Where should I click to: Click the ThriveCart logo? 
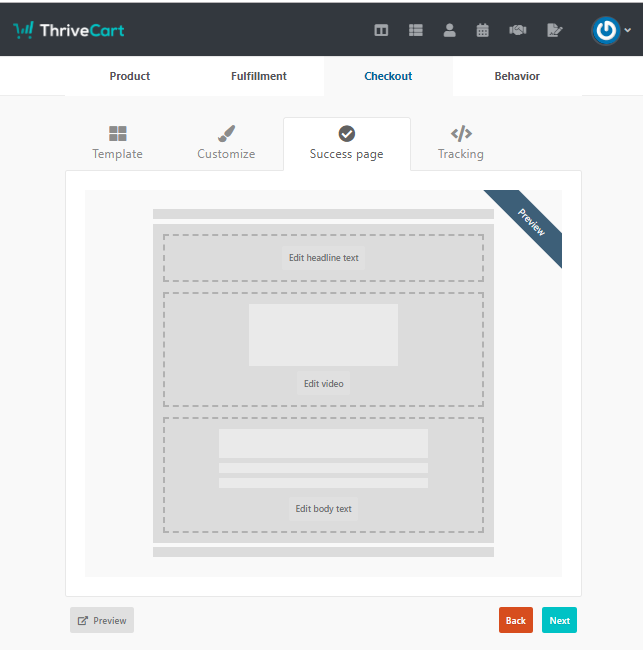point(69,30)
